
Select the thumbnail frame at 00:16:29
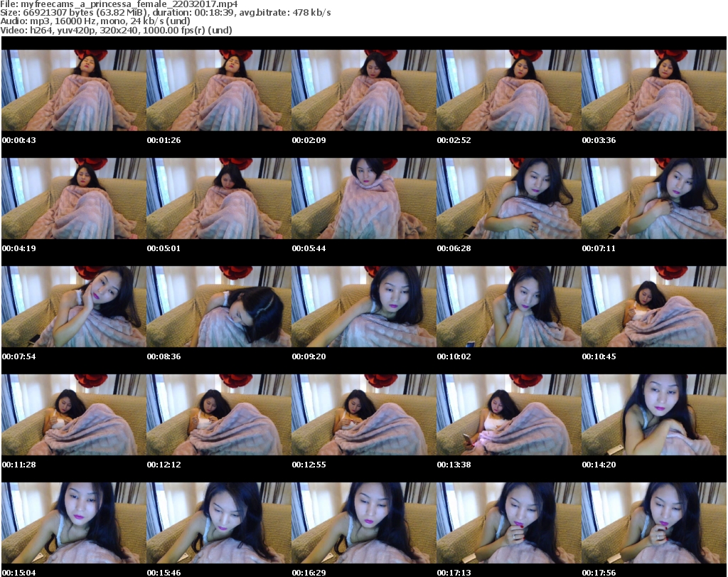(363, 523)
